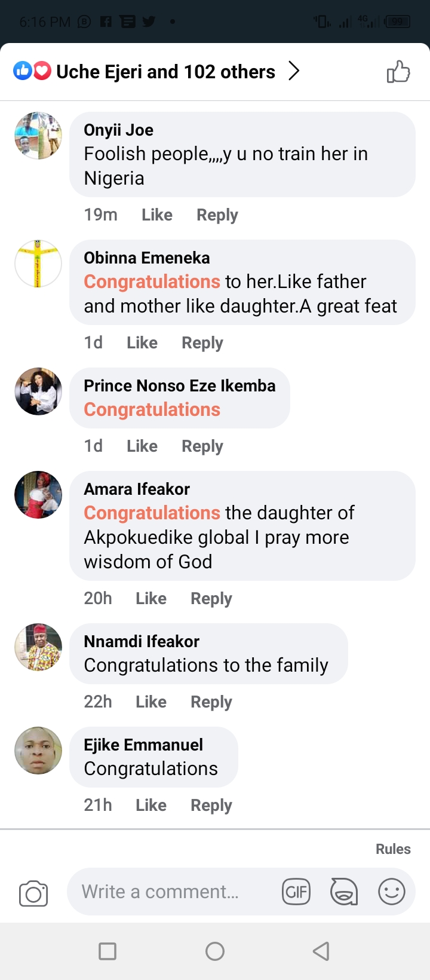The width and height of the screenshot is (430, 980).
Task: Open Prince Nonso Eze Ikemba's profile picture
Action: coord(38,391)
